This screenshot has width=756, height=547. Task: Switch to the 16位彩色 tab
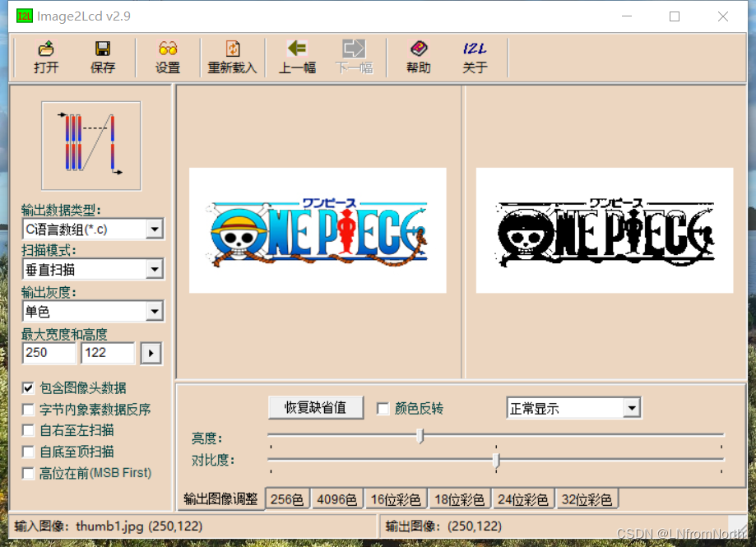[396, 499]
